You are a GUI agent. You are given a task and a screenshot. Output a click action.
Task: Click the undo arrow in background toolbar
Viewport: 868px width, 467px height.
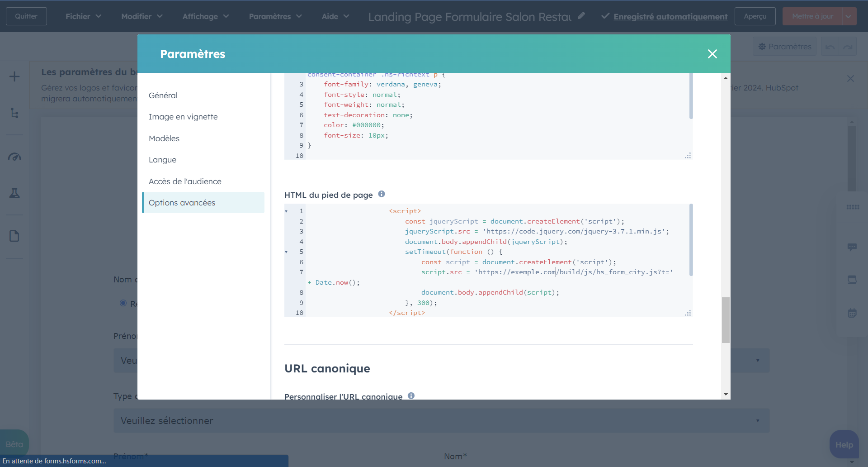(830, 47)
